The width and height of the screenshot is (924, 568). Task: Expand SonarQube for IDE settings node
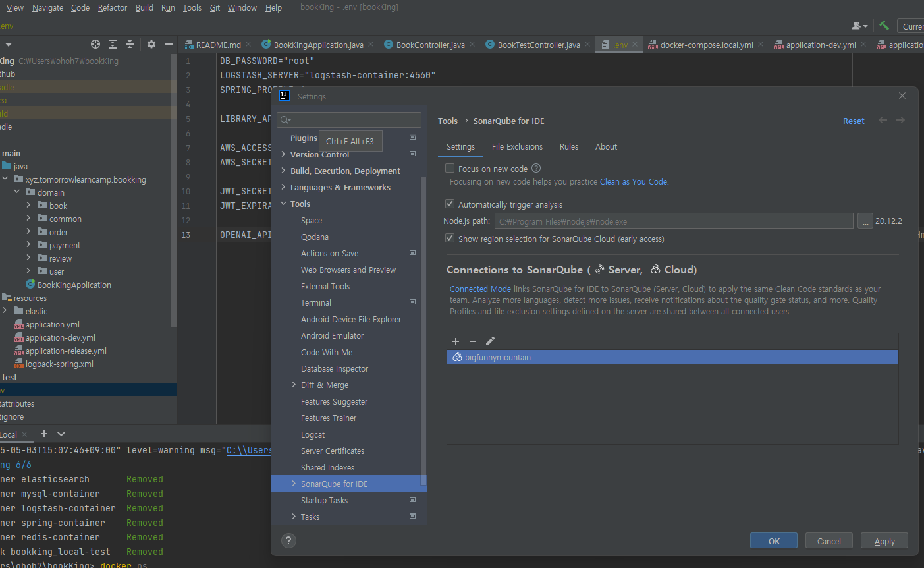[294, 484]
